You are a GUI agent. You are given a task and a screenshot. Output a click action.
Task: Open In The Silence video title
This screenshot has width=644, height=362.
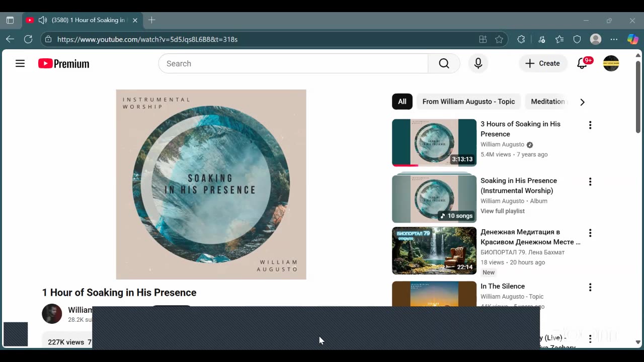(x=503, y=286)
